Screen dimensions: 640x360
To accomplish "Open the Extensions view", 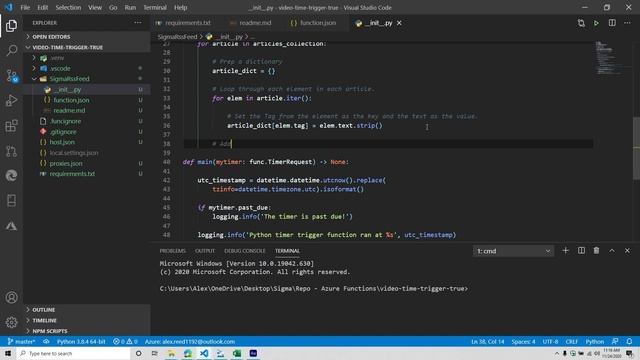I will tap(11, 126).
